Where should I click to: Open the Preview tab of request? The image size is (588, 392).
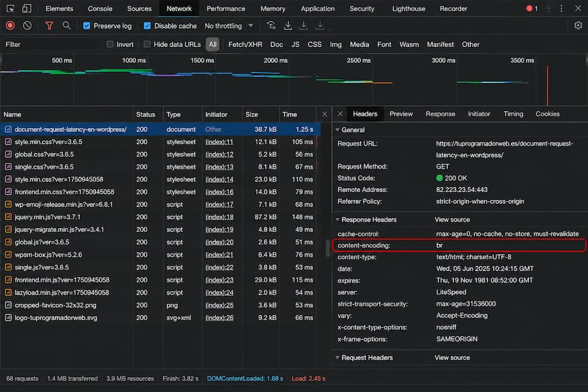tap(401, 114)
